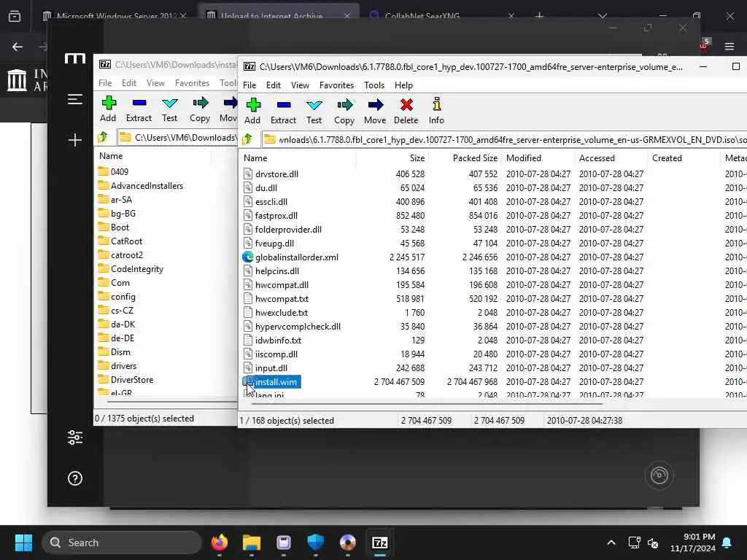This screenshot has height=560, width=747.
Task: Select the 0409 folder in back window
Action: click(119, 171)
